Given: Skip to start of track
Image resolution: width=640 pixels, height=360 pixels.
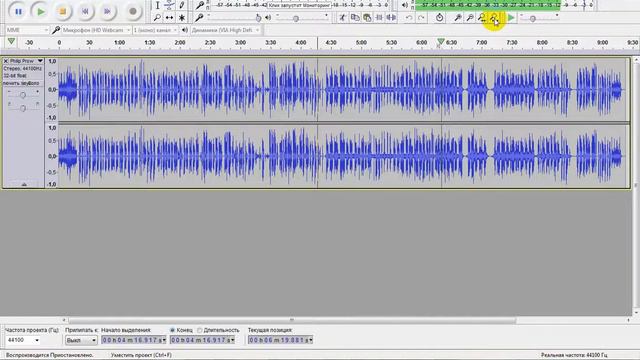Looking at the screenshot, I should (85, 11).
